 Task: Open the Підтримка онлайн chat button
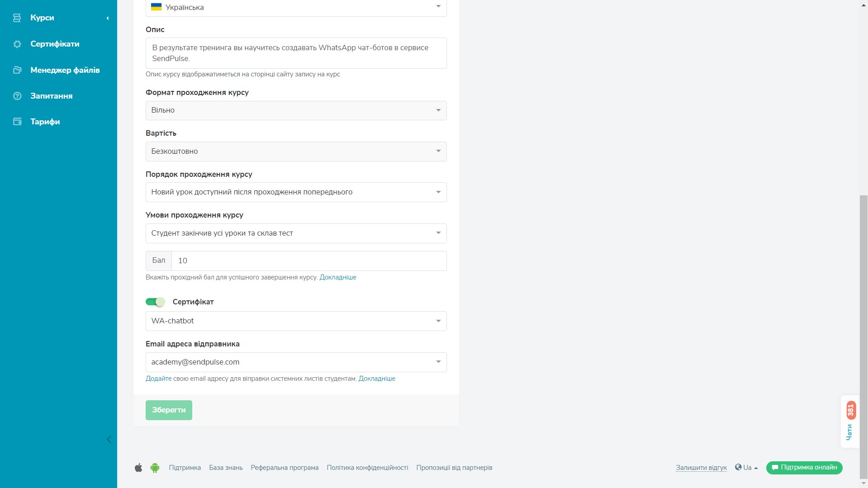[804, 468]
